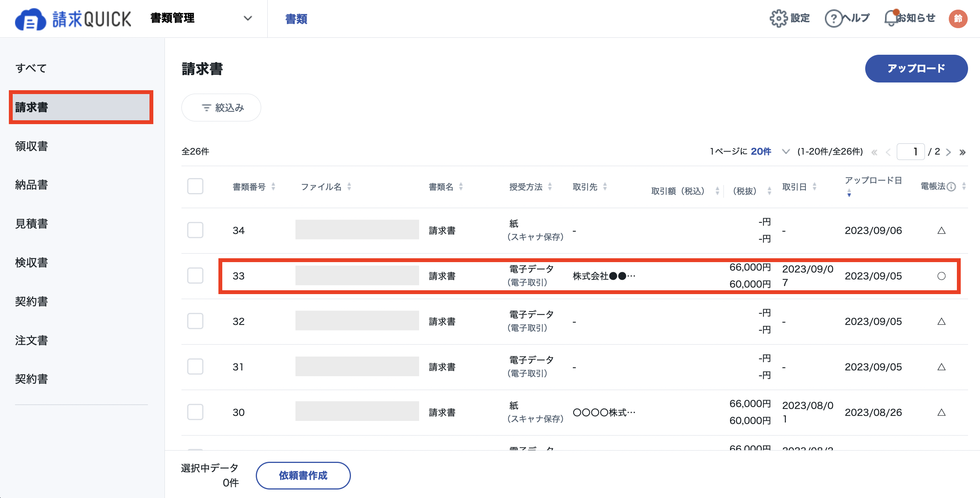
Task: Sort by 書類番号 column arrows
Action: click(273, 187)
